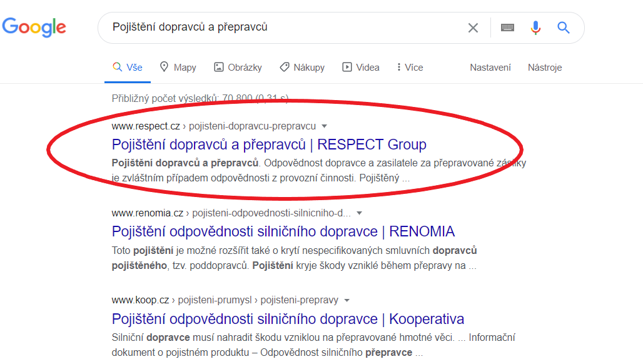Start voice search with the microphone icon
643x364 pixels.
click(x=535, y=28)
